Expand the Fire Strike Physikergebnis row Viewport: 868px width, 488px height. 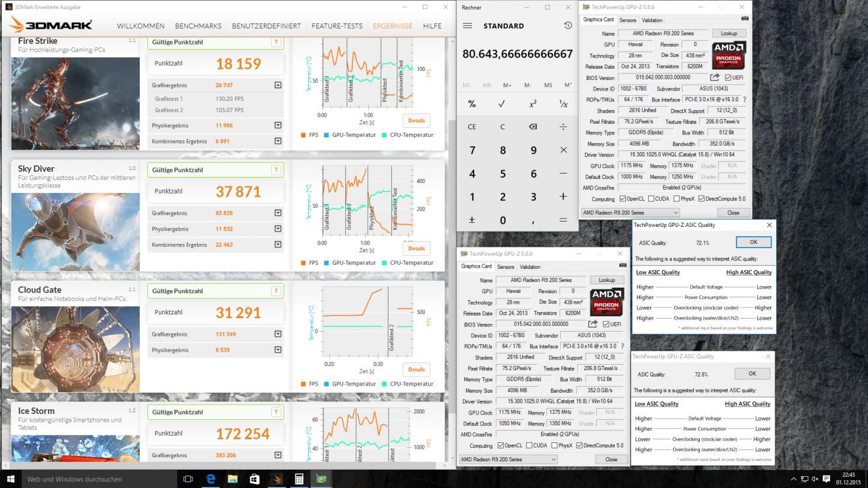tap(278, 126)
